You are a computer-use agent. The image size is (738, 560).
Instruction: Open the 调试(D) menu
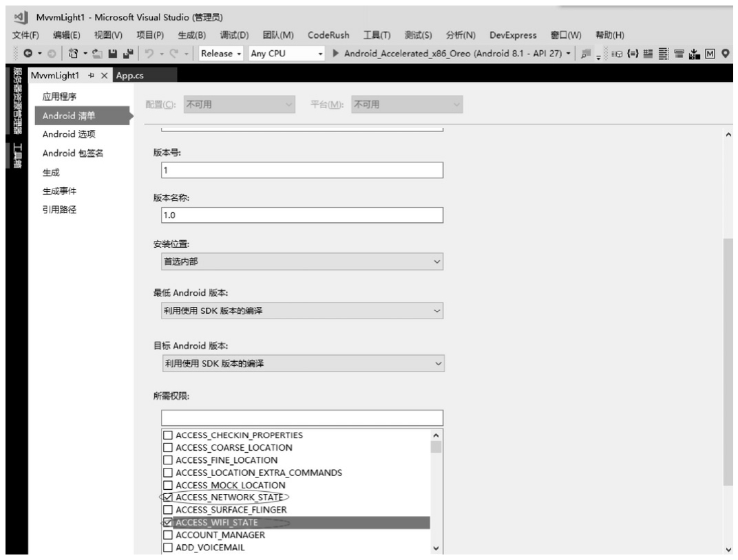(234, 35)
